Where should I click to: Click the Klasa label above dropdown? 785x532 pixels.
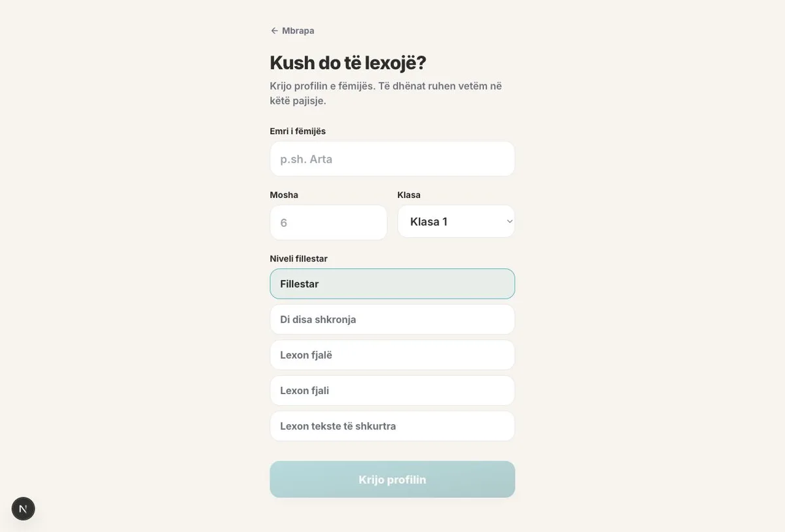pyautogui.click(x=409, y=195)
